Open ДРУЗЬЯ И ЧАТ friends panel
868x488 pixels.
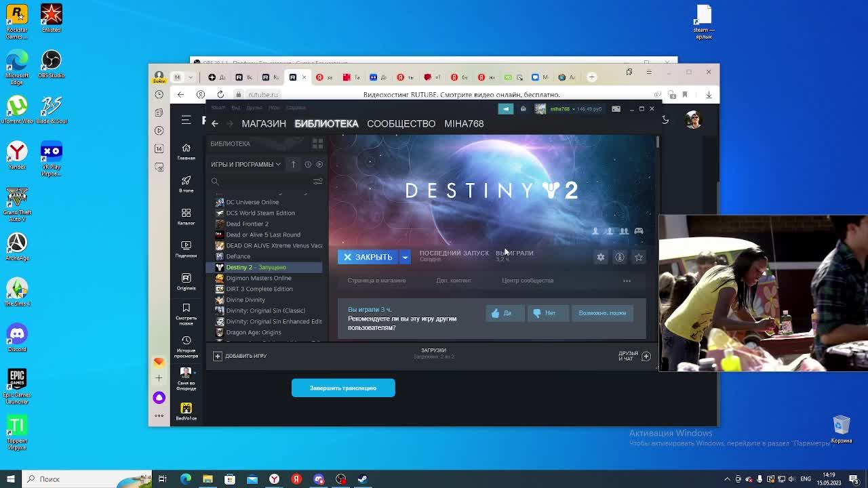pos(634,356)
